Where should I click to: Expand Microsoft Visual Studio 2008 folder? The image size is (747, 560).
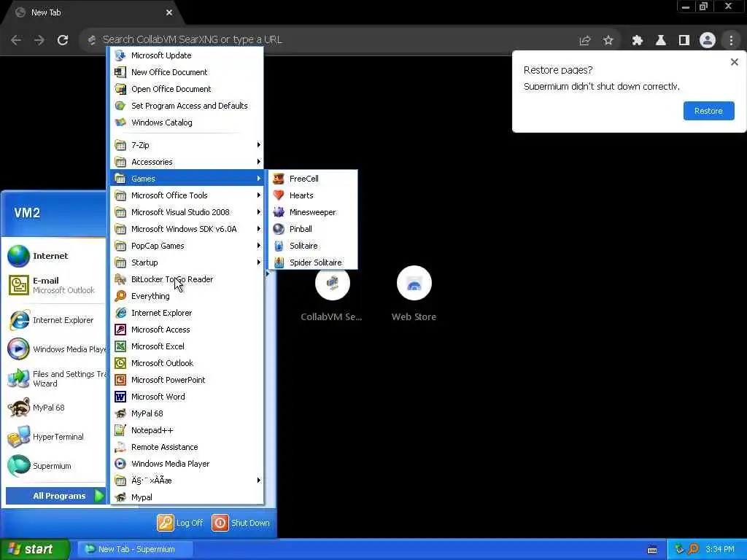pyautogui.click(x=187, y=212)
